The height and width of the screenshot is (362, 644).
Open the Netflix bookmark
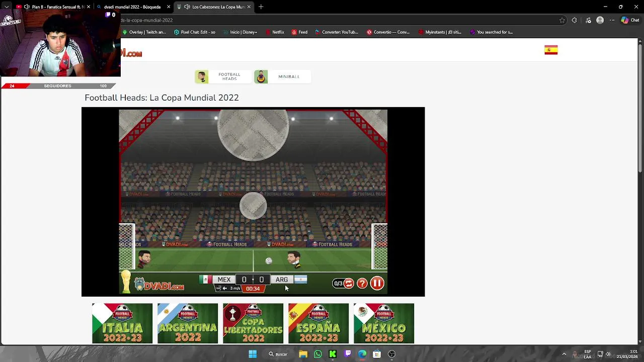click(x=275, y=32)
